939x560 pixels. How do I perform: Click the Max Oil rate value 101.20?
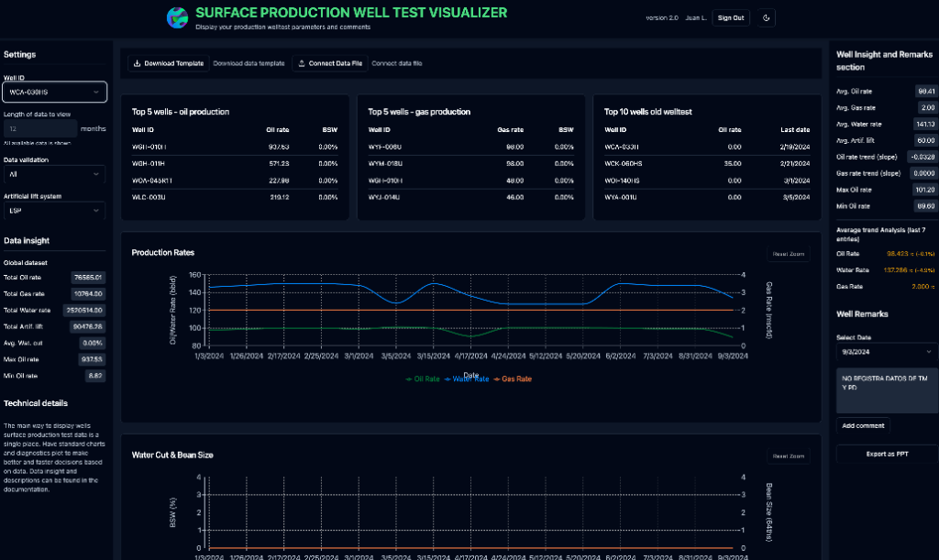pyautogui.click(x=925, y=190)
